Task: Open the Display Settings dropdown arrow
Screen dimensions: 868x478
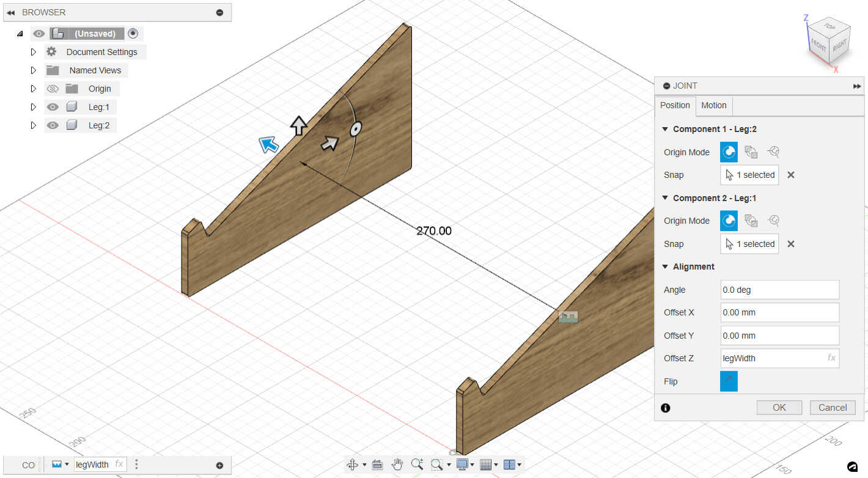Action: (x=473, y=465)
